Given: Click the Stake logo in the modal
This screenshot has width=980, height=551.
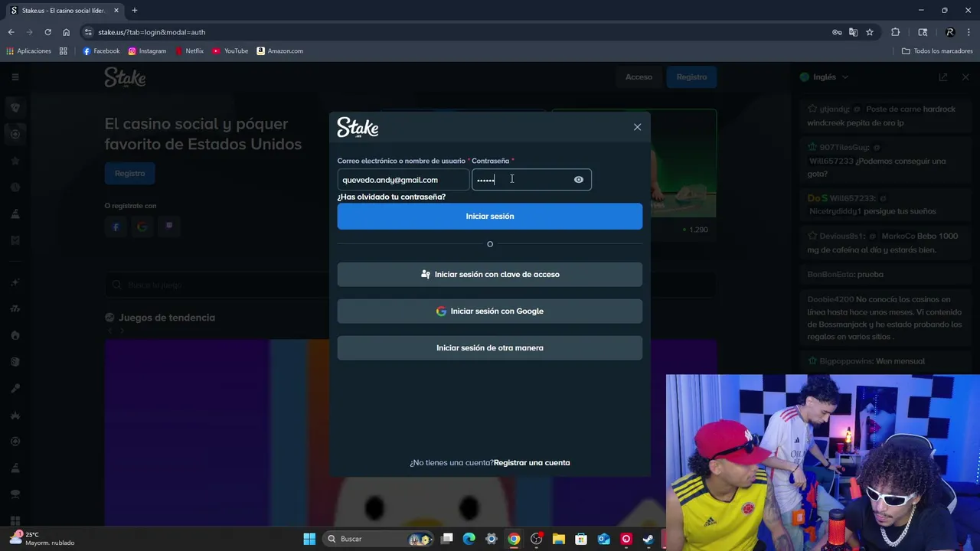Looking at the screenshot, I should pos(358,127).
